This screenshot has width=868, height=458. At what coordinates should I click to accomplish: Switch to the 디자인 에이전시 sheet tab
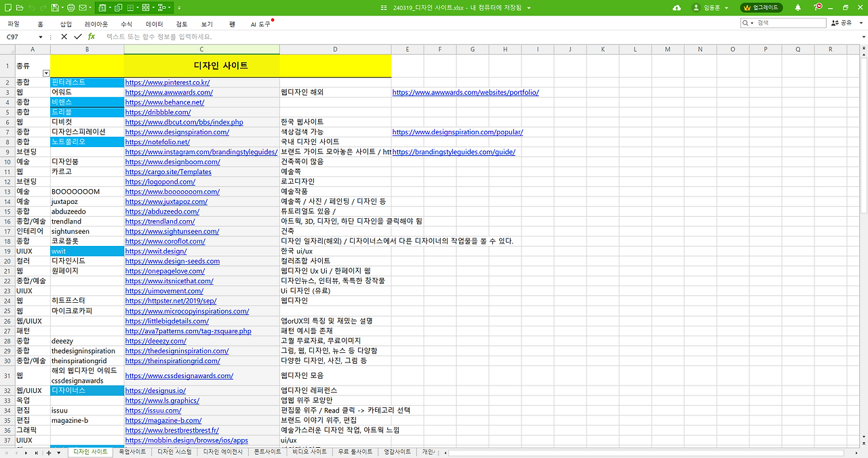click(224, 452)
